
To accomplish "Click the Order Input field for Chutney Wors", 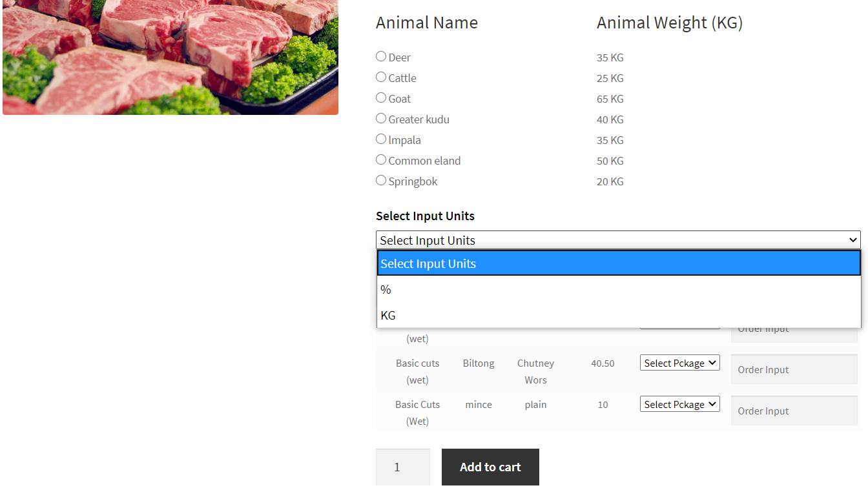I will (794, 369).
